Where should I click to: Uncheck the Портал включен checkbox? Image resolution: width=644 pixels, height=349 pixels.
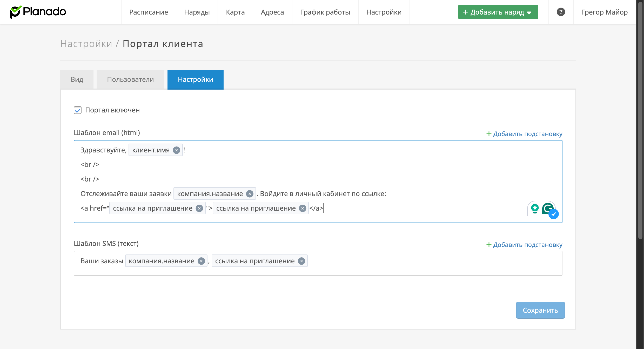pos(78,110)
